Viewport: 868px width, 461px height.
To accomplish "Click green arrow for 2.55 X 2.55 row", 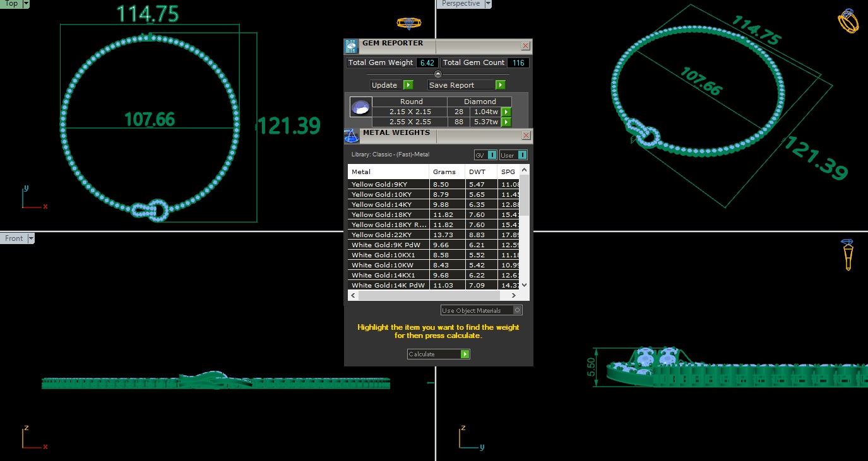I will coord(506,122).
